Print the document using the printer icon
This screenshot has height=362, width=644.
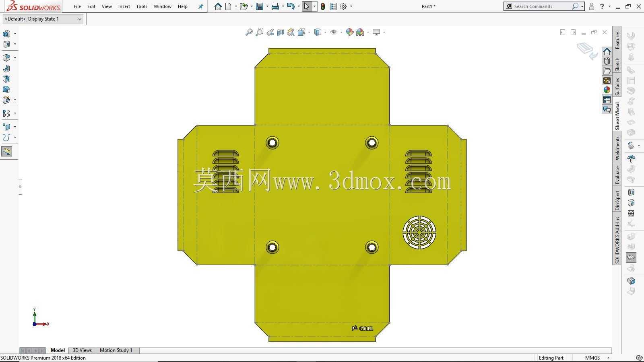pos(275,6)
